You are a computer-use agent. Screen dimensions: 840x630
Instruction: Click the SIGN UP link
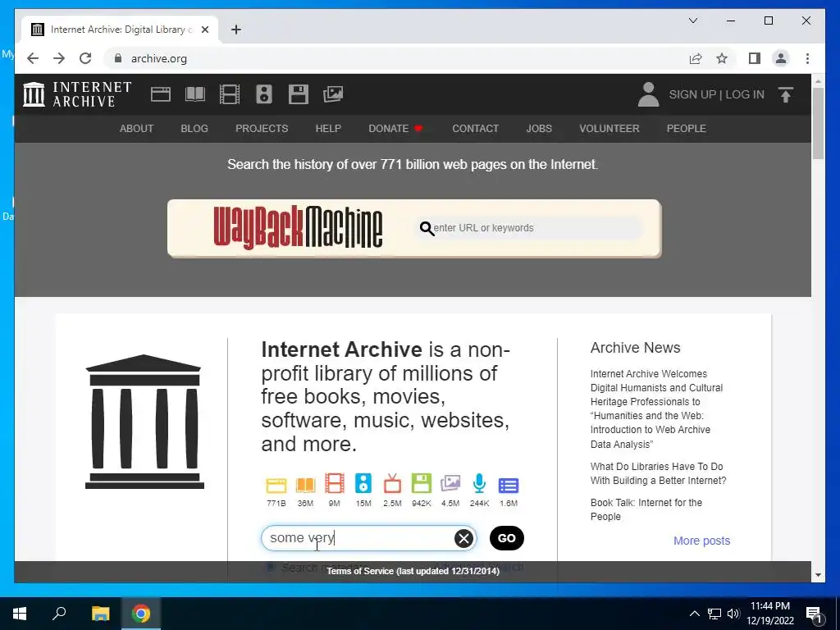point(692,94)
